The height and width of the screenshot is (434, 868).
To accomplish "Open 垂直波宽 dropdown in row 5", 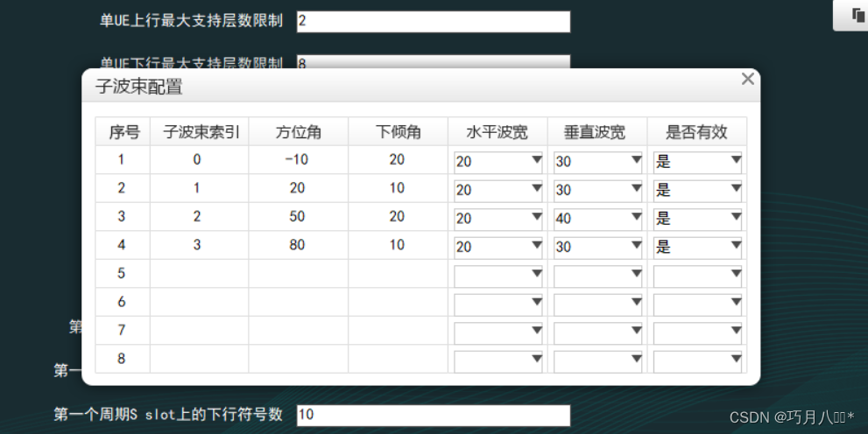I will coord(598,276).
